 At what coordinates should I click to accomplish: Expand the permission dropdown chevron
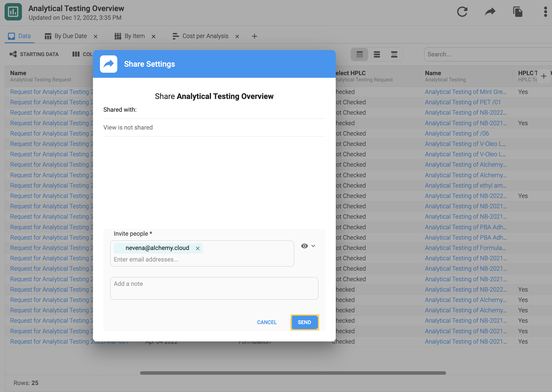313,246
